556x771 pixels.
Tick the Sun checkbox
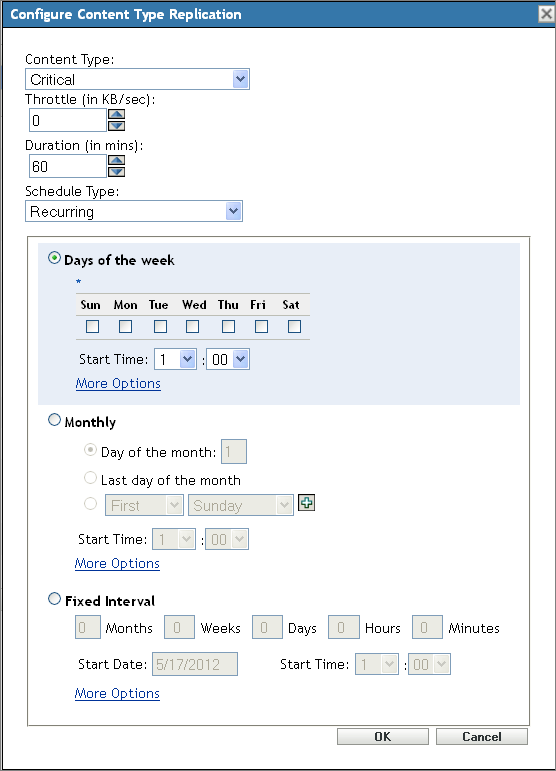(92, 326)
